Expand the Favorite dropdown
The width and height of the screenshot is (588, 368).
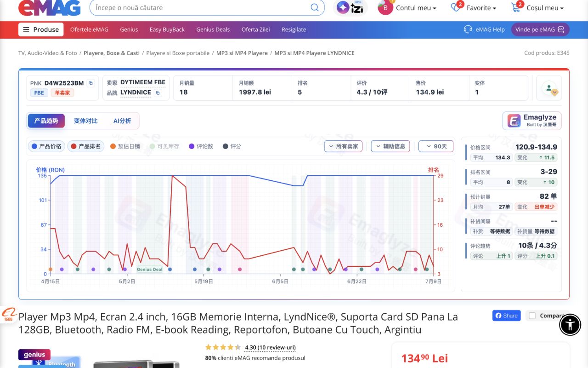click(x=481, y=8)
